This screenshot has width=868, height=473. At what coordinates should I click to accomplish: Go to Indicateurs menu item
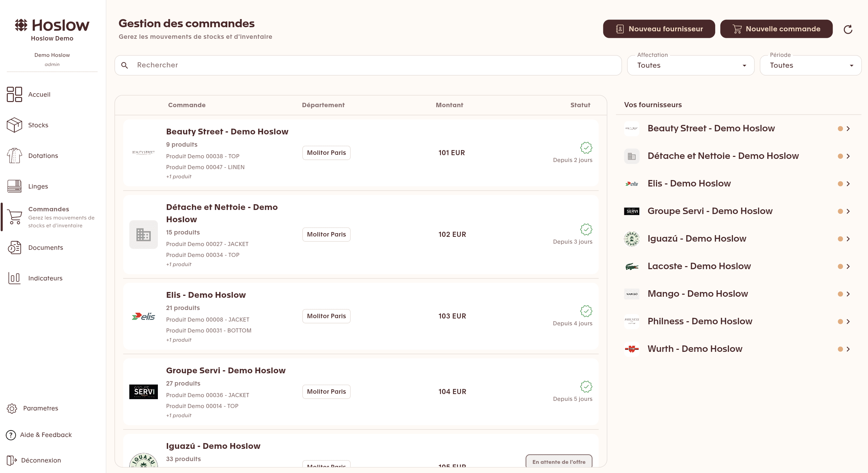coord(45,278)
